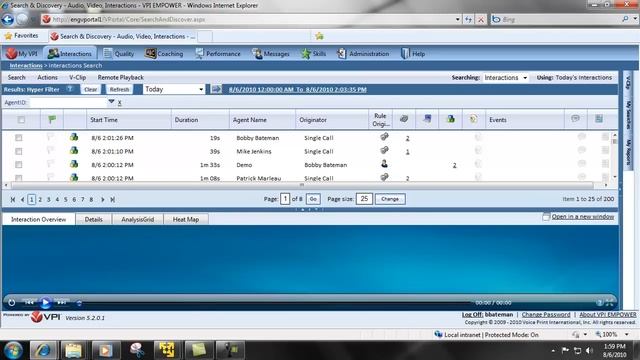Screen dimensions: 640x360
Task: Remove the AgentID filter with x
Action: click(120, 103)
